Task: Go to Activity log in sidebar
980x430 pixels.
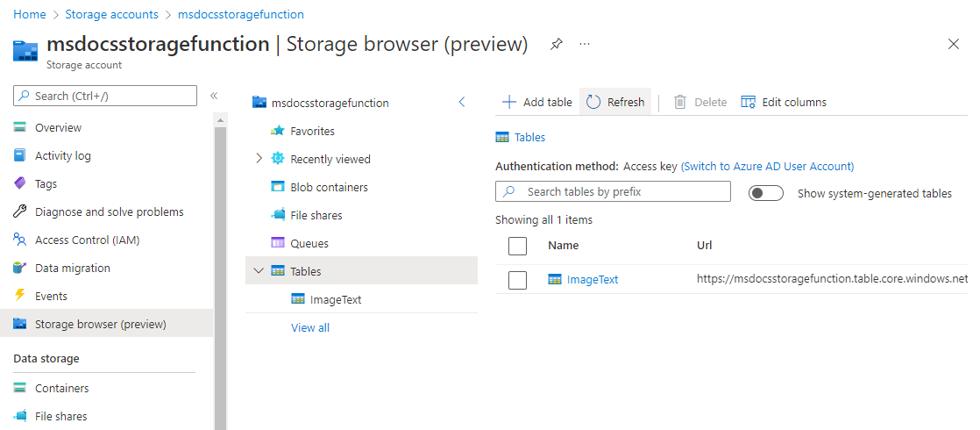Action: (62, 155)
